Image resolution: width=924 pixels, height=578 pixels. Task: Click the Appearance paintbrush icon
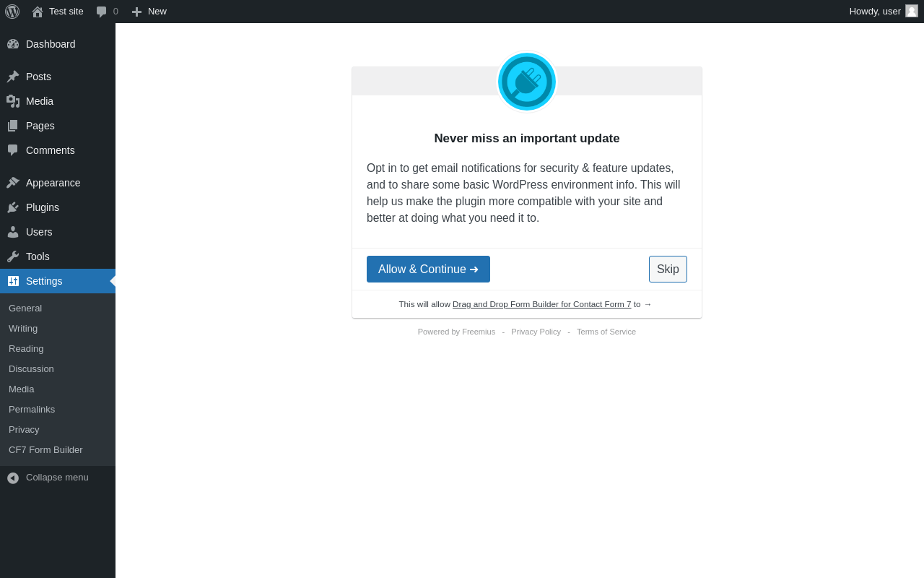click(x=13, y=183)
